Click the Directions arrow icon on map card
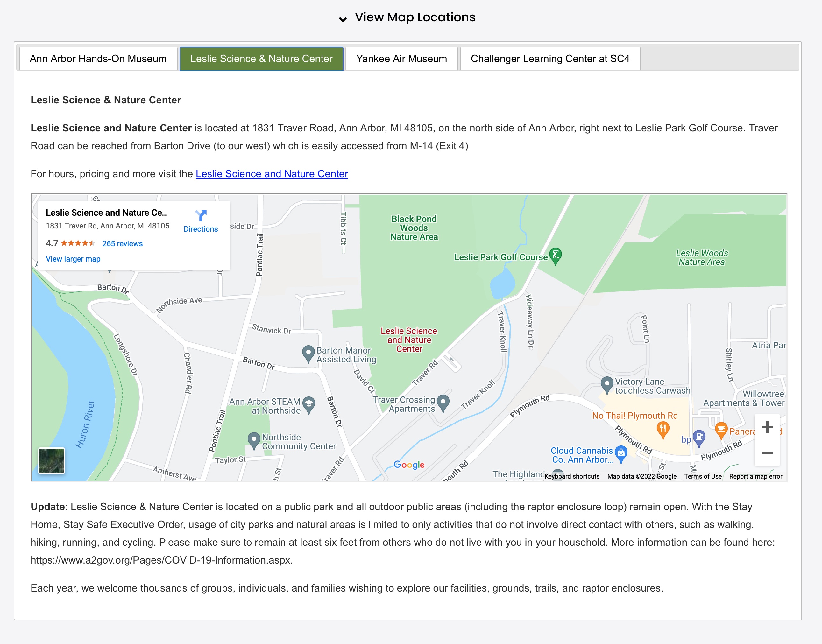822x644 pixels. [201, 216]
